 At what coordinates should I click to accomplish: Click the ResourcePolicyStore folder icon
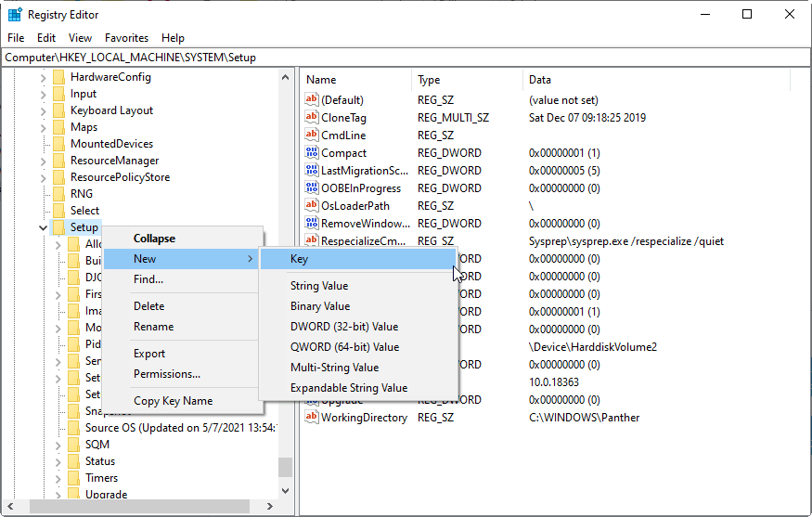(x=59, y=177)
